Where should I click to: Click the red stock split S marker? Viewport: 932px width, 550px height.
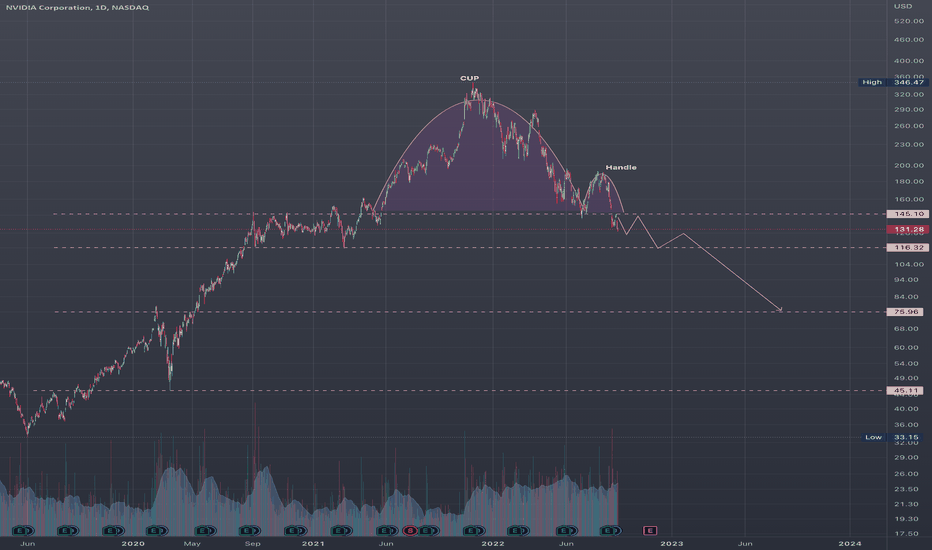[410, 530]
